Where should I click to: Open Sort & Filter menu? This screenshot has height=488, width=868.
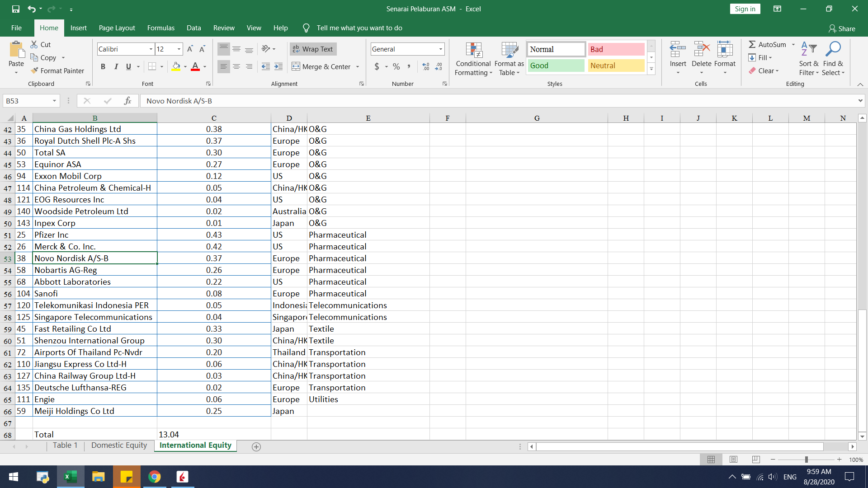tap(809, 59)
